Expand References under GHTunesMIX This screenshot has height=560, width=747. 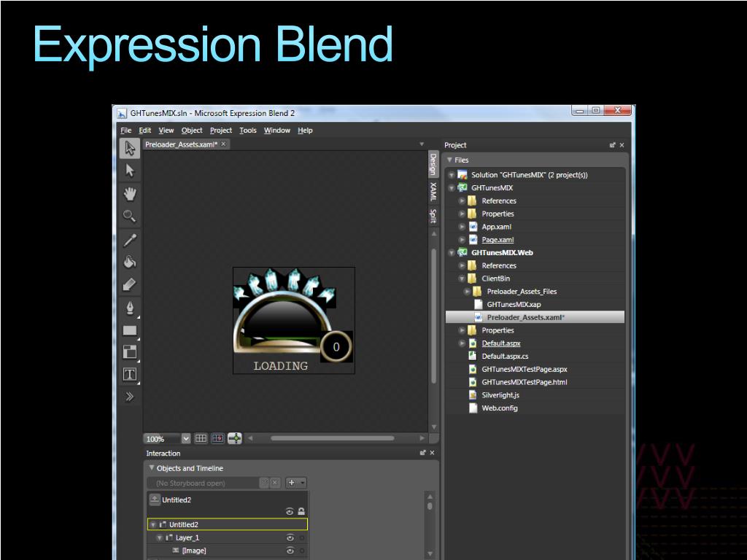click(x=462, y=201)
